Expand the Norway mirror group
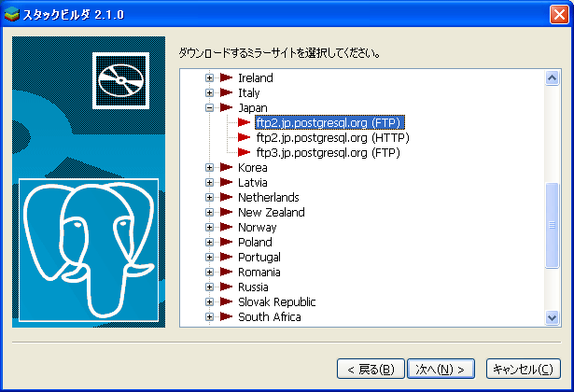 [209, 228]
